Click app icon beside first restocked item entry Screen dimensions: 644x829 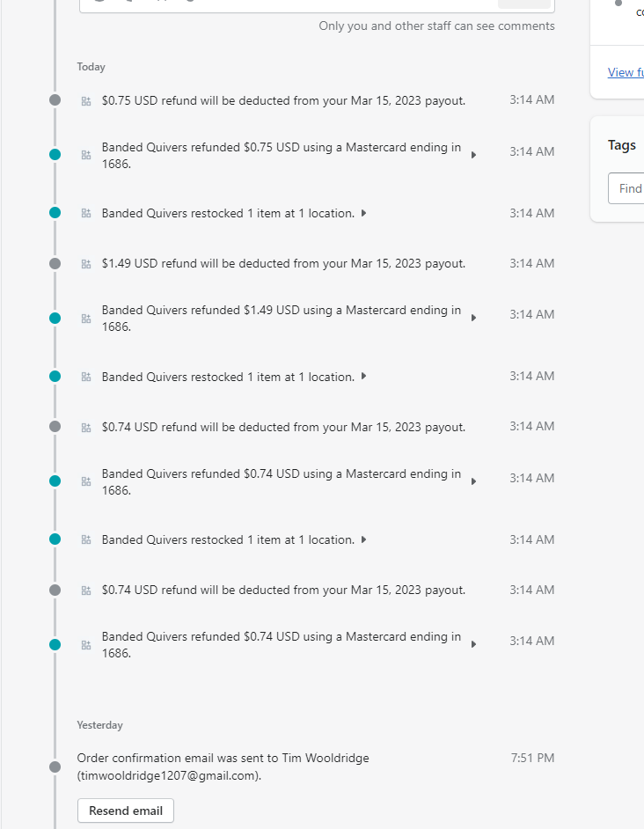[86, 213]
